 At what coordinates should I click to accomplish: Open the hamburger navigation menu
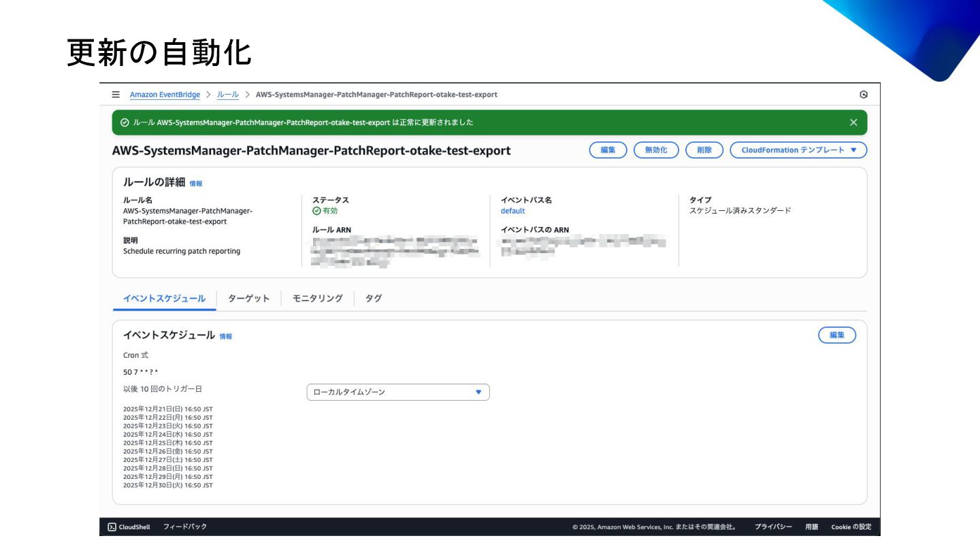116,95
